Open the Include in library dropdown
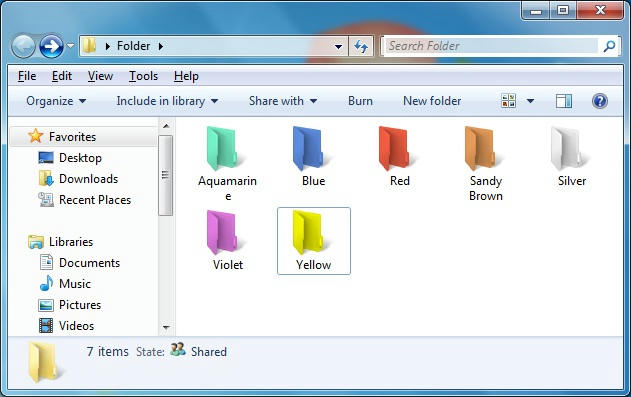The width and height of the screenshot is (631, 397). (x=167, y=101)
